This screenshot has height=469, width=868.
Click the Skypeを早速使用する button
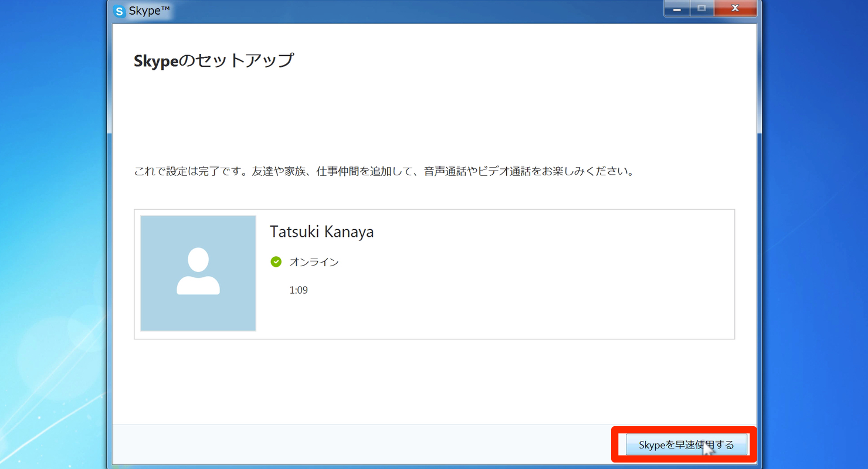coord(686,445)
